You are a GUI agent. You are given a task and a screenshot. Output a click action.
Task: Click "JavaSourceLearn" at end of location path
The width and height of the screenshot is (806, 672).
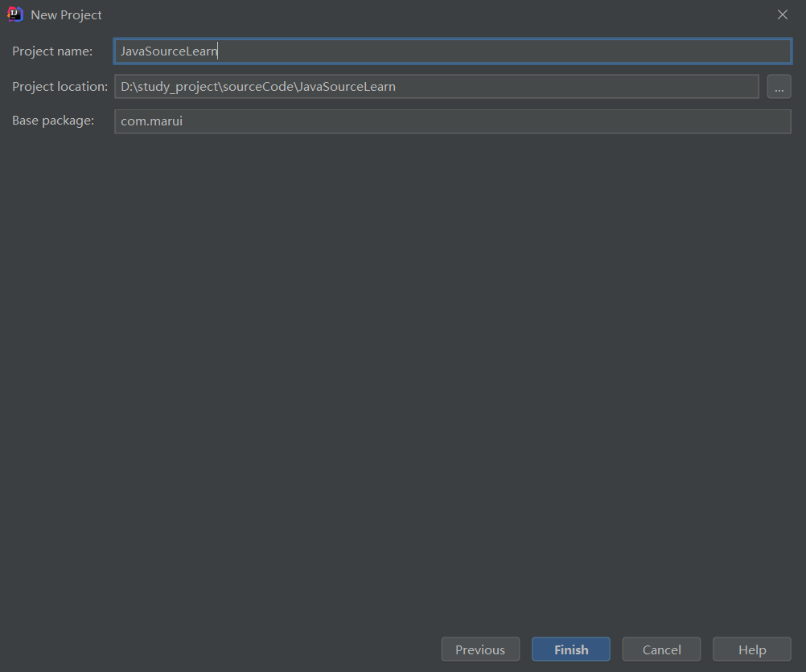pyautogui.click(x=346, y=87)
